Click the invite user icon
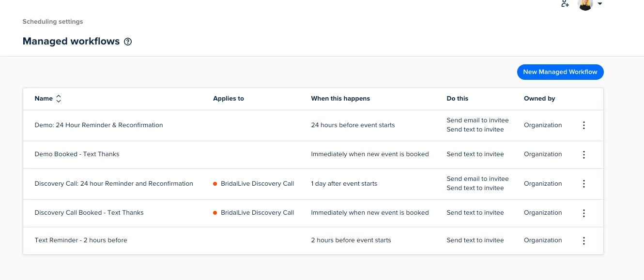This screenshot has height=280, width=644. pyautogui.click(x=565, y=4)
